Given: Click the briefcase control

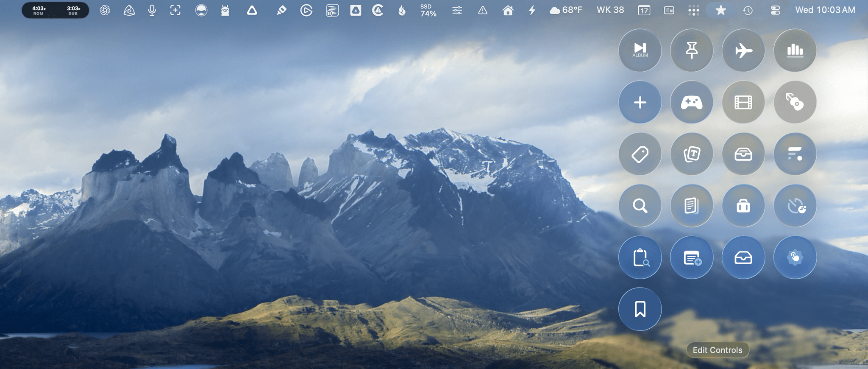Looking at the screenshot, I should 743,206.
